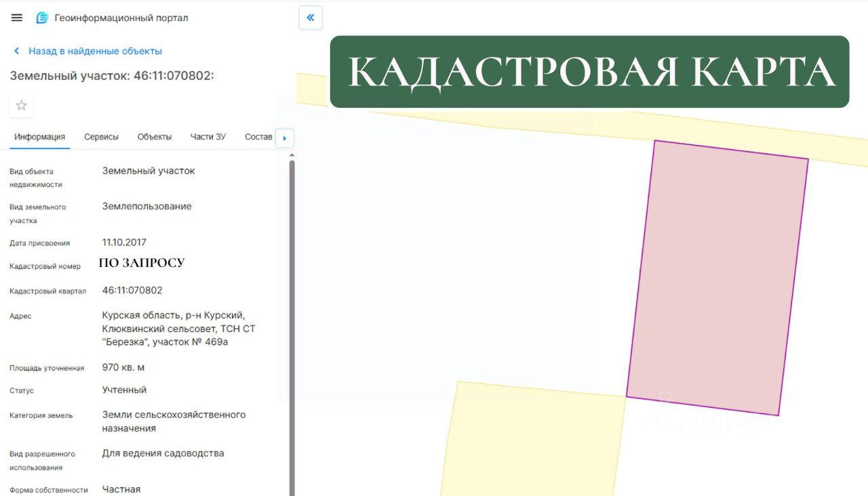The width and height of the screenshot is (868, 496).
Task: Click the Категория земель field label
Action: tap(41, 415)
